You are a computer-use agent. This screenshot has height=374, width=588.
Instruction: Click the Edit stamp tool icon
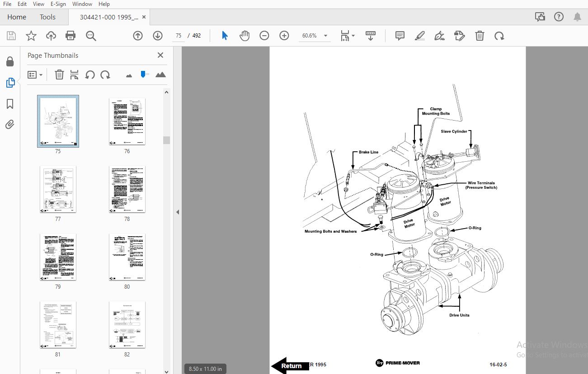[460, 36]
